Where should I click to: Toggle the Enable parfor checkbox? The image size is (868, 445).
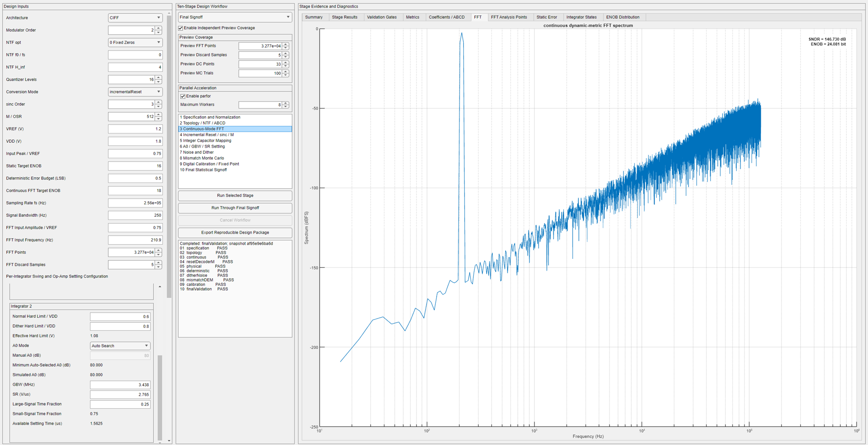(x=183, y=96)
